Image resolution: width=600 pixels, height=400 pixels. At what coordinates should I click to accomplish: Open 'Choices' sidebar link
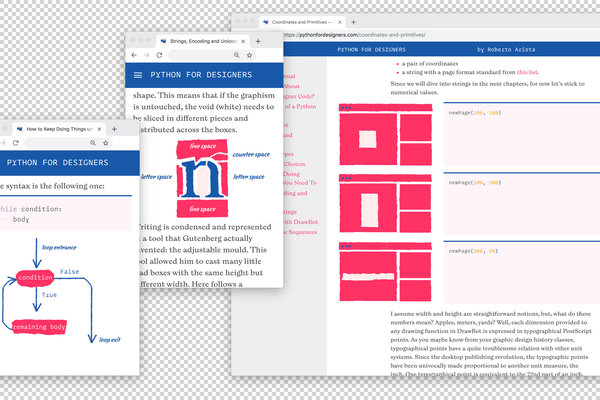click(294, 164)
